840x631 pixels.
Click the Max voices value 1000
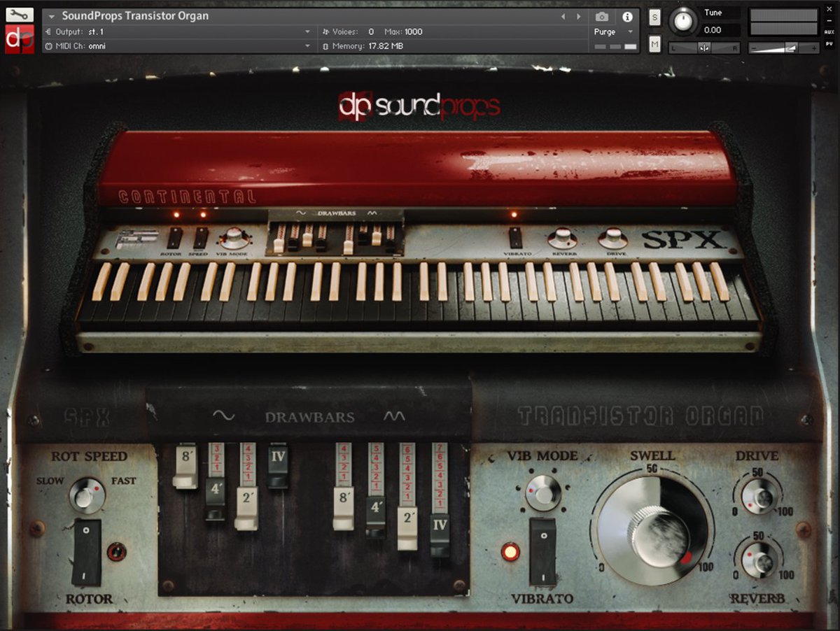413,31
